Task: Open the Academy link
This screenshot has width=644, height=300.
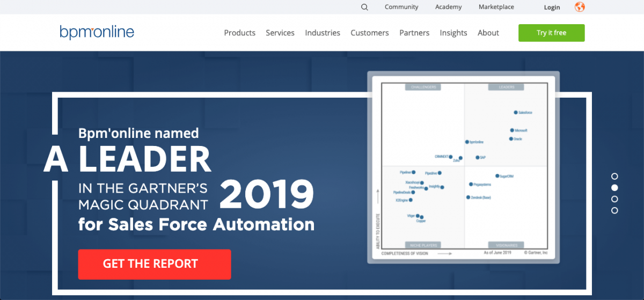Action: click(x=449, y=7)
